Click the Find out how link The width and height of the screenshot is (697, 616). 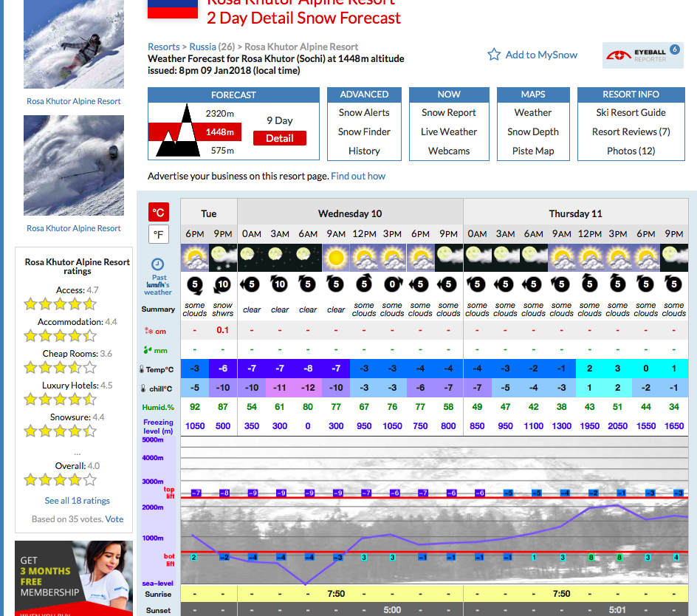tap(358, 176)
